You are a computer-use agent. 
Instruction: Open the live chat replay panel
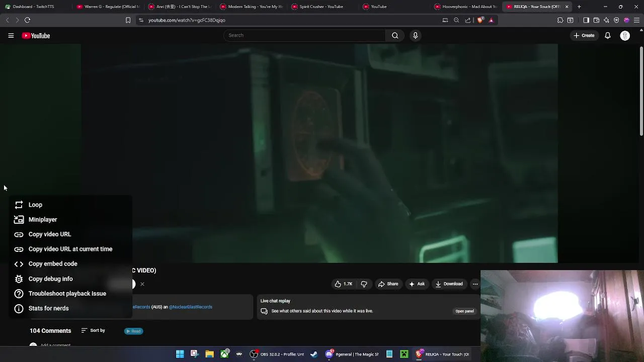click(x=464, y=311)
